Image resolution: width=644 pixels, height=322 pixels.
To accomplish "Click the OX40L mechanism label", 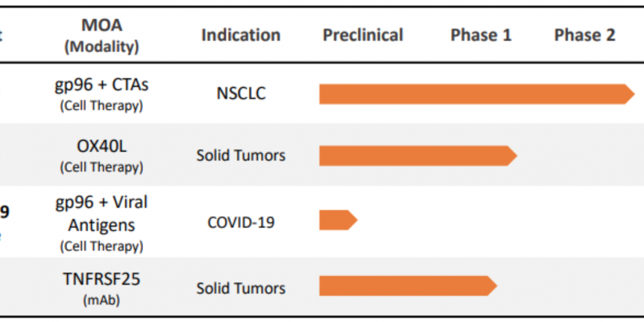I will click(102, 146).
